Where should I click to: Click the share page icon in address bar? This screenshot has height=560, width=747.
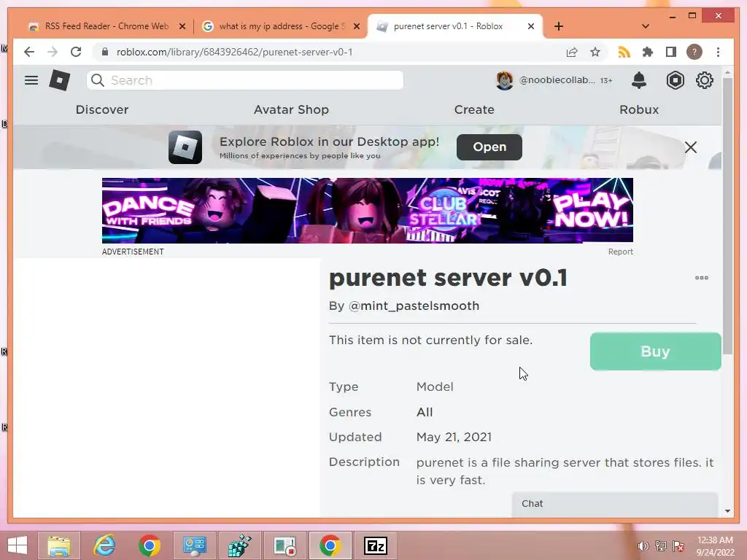[572, 52]
